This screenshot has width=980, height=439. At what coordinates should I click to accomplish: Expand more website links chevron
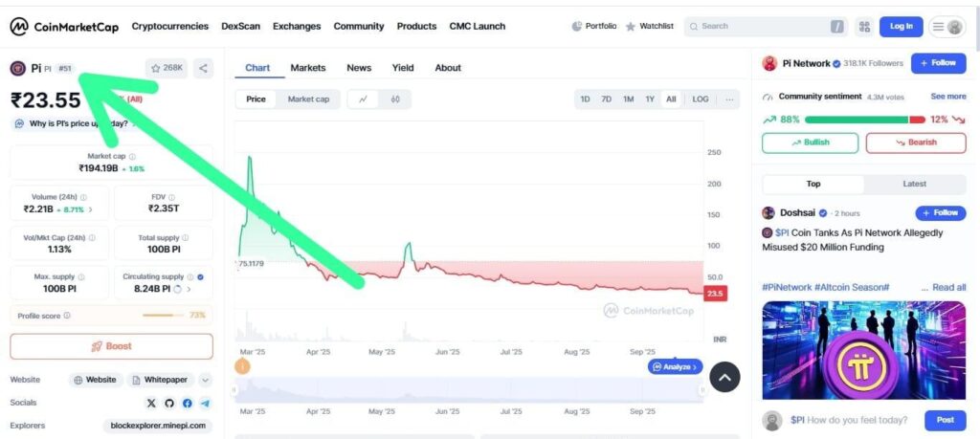tap(205, 380)
